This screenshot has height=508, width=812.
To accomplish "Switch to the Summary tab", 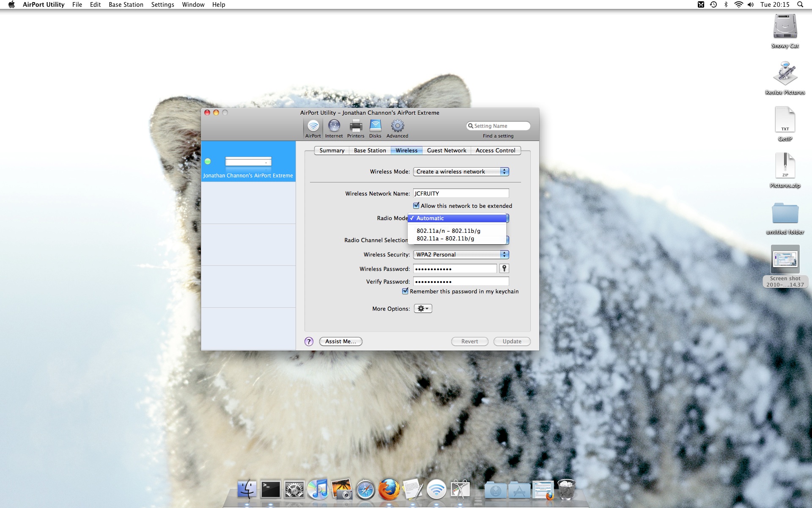I will tap(332, 150).
